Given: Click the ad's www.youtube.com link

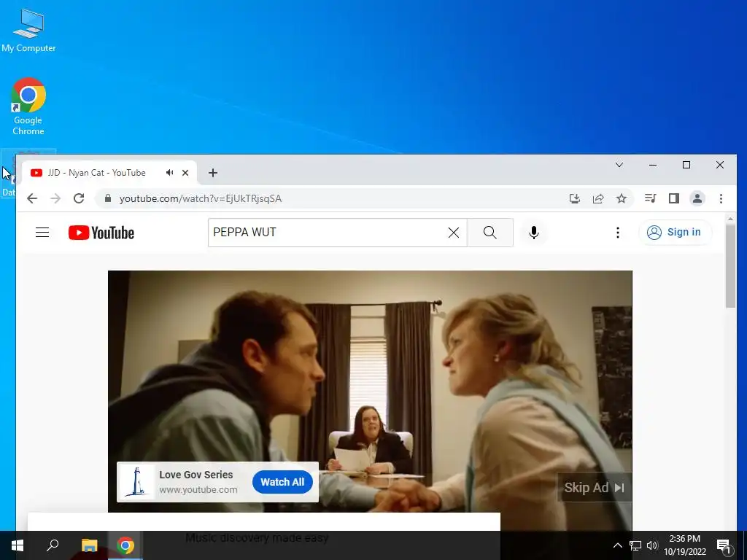Looking at the screenshot, I should click(x=198, y=490).
